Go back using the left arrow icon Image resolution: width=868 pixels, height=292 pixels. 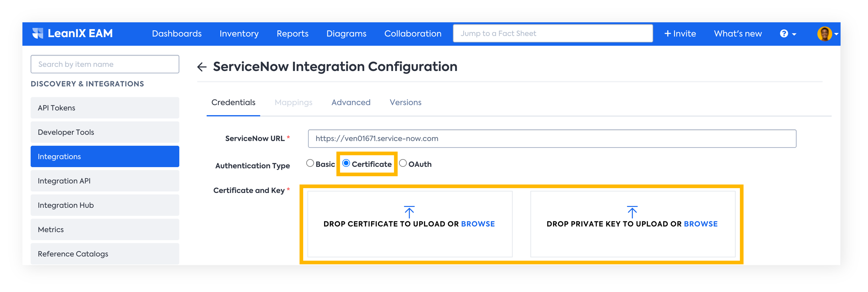click(x=202, y=67)
